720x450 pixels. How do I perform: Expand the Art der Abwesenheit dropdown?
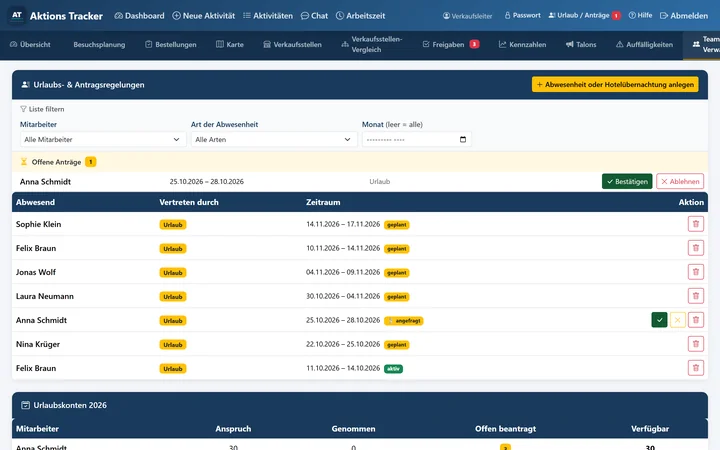pyautogui.click(x=274, y=139)
